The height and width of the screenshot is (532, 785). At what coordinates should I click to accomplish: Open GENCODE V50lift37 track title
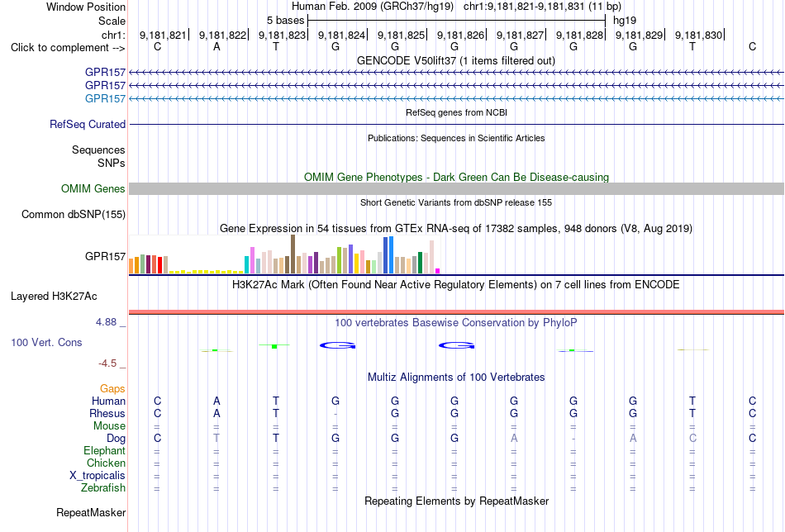point(456,60)
